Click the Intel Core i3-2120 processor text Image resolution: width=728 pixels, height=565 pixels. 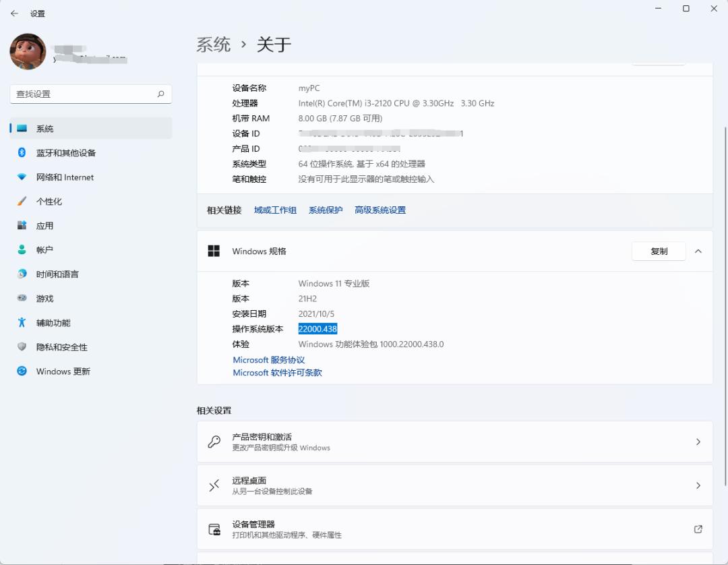coord(396,103)
